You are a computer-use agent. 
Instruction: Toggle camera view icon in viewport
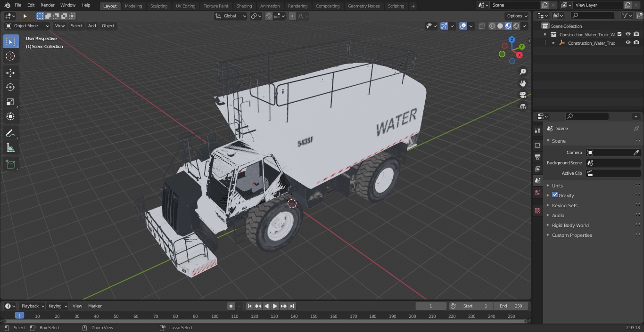pos(522,95)
